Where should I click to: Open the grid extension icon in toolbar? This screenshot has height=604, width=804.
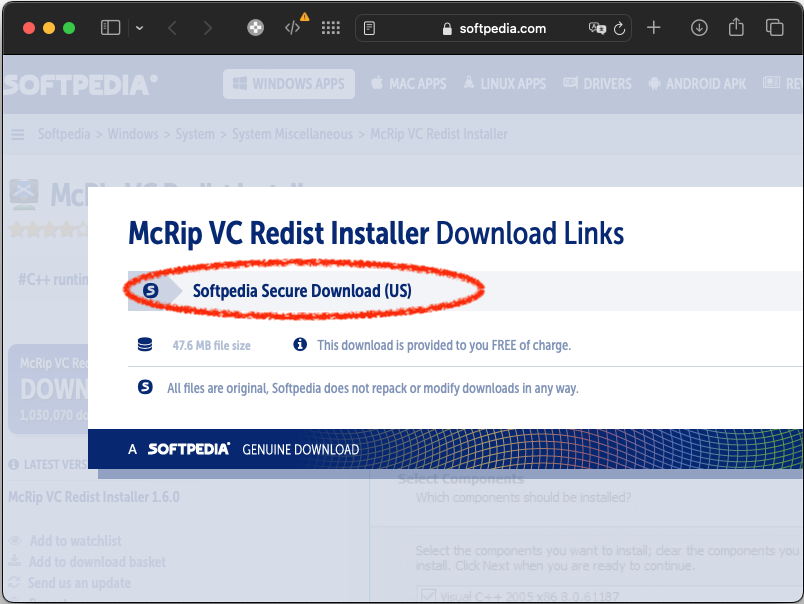pyautogui.click(x=331, y=28)
